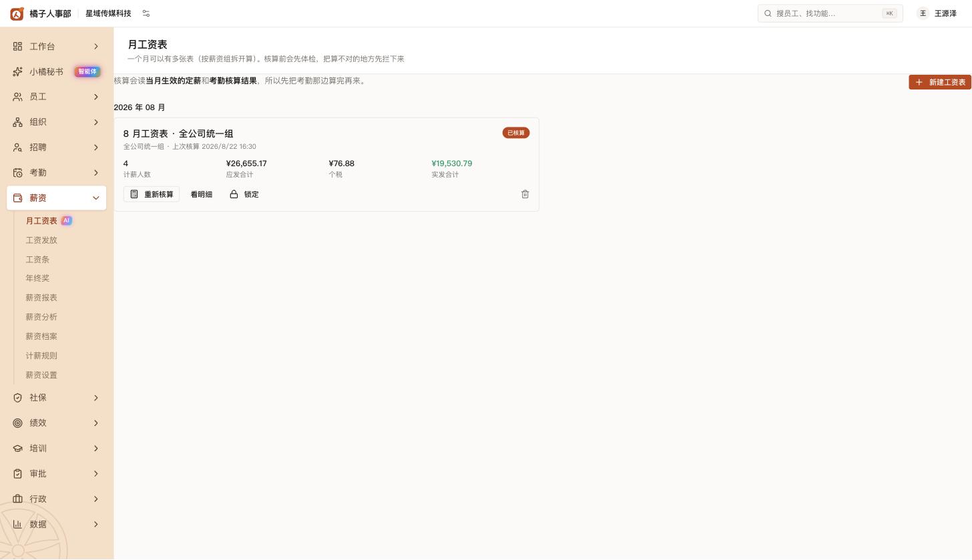Image resolution: width=972 pixels, height=560 pixels.
Task: Select 月工资表 in the sidebar
Action: (41, 221)
